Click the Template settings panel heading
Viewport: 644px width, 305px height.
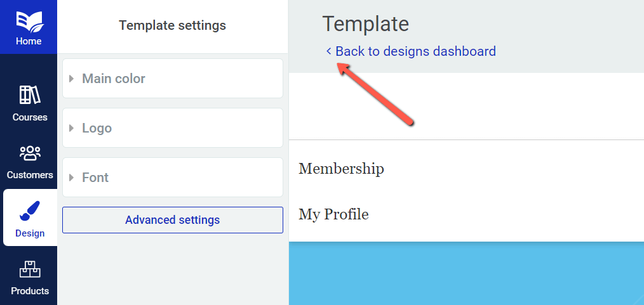click(x=173, y=25)
